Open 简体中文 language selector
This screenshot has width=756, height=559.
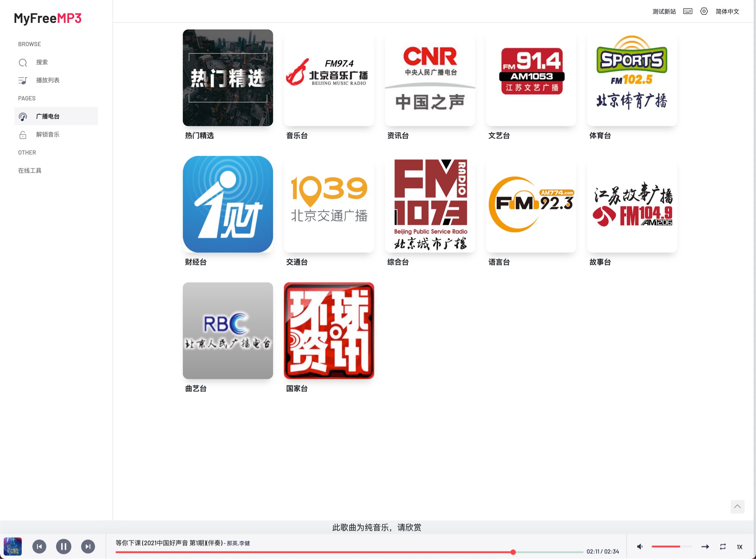[x=727, y=11]
